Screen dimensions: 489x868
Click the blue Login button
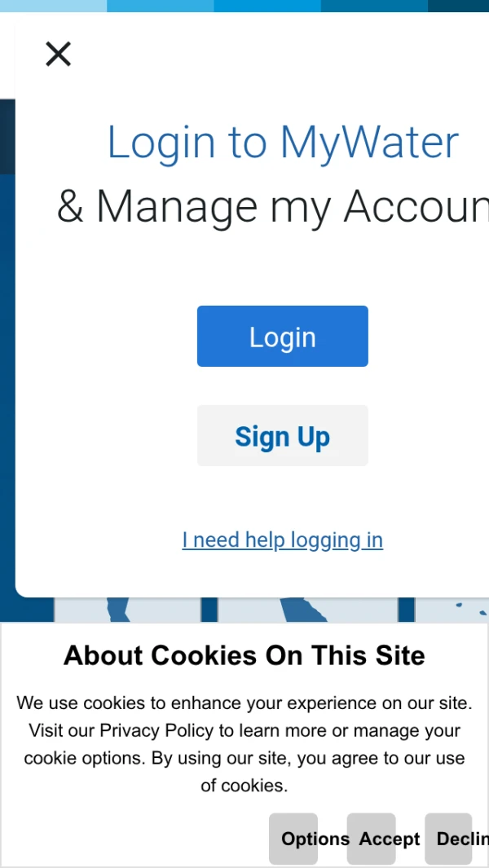coord(283,336)
